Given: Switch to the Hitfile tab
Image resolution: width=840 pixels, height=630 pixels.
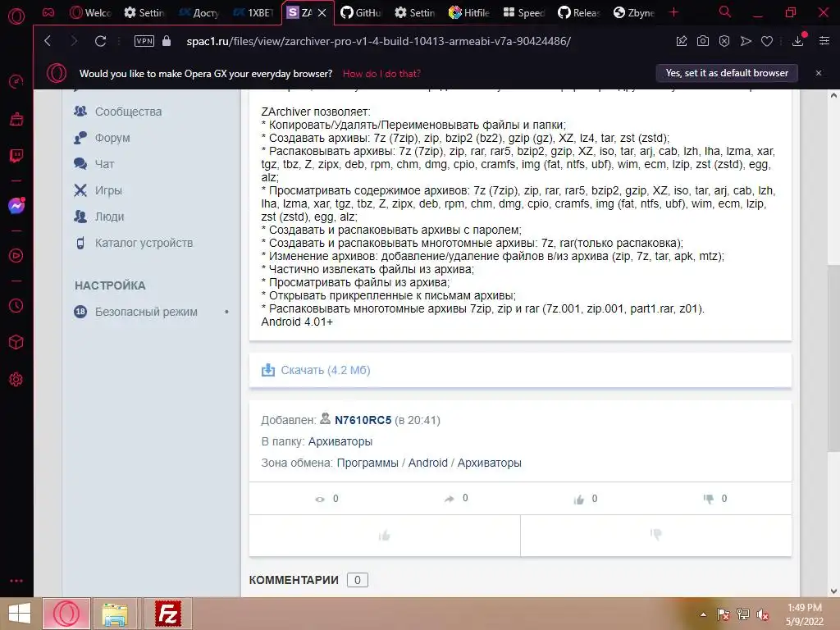Looking at the screenshot, I should (469, 12).
